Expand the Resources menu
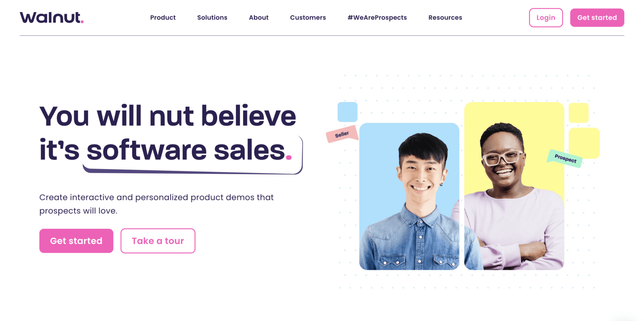This screenshot has height=321, width=644. [x=445, y=17]
